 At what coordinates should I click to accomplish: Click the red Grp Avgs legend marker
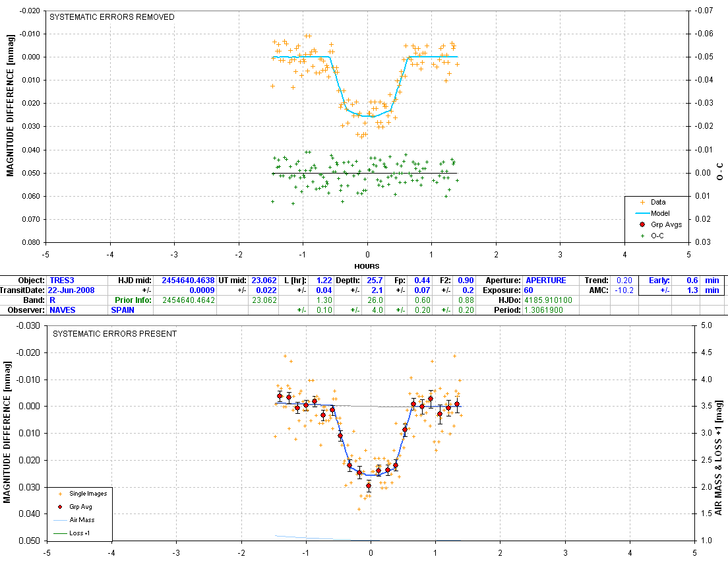click(x=641, y=224)
